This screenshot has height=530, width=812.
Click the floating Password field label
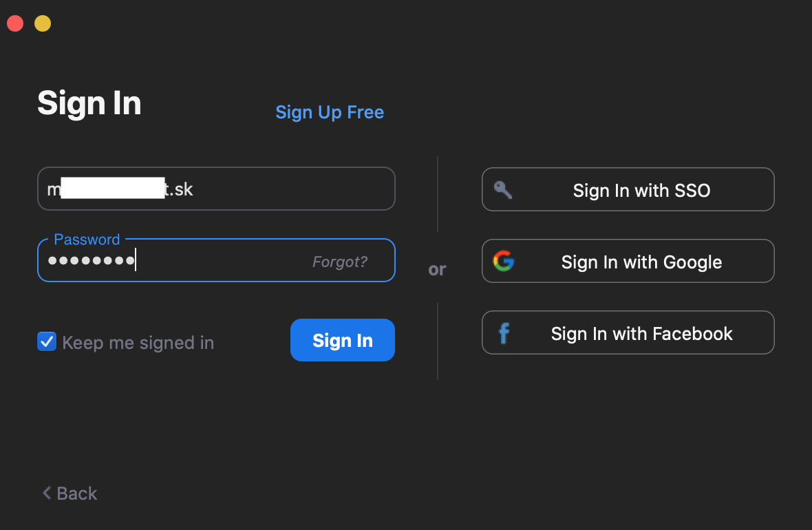pyautogui.click(x=87, y=240)
